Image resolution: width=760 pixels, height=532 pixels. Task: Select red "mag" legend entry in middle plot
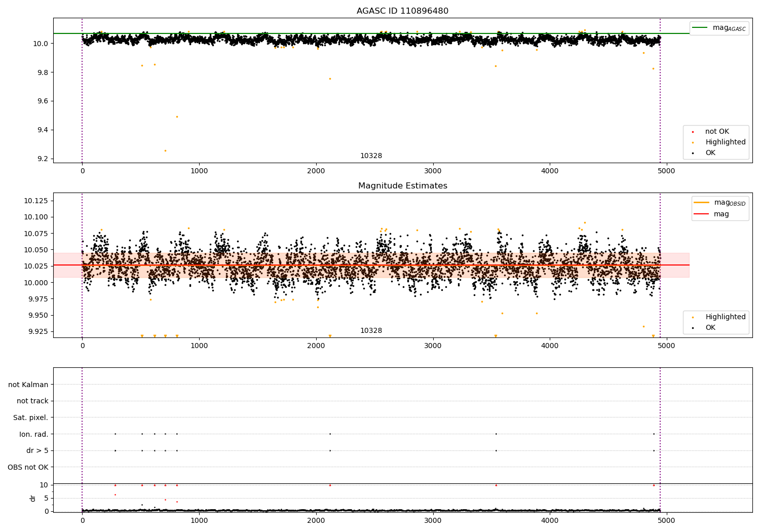[x=721, y=214]
